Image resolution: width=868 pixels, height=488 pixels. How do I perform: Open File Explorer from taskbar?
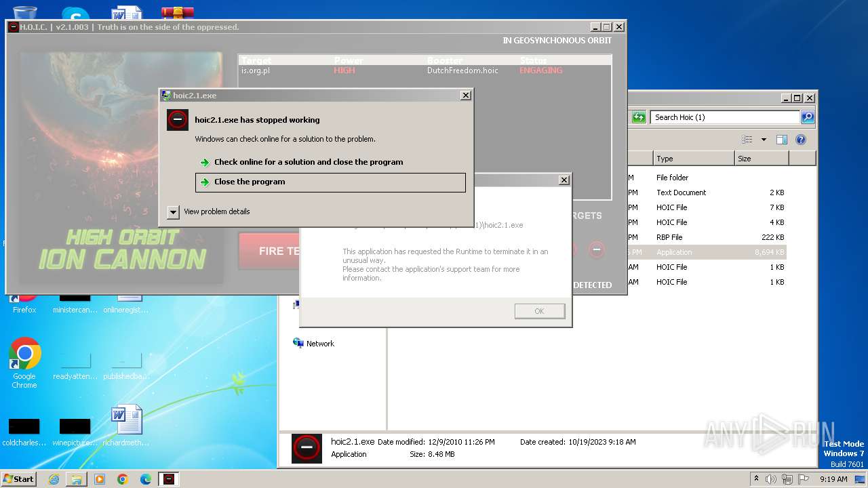coord(77,479)
